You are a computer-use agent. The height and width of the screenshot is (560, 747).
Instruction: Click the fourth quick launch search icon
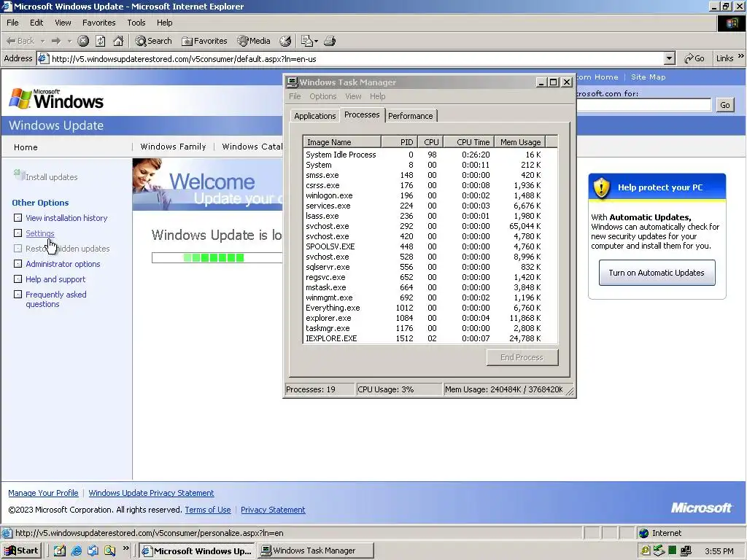110,551
